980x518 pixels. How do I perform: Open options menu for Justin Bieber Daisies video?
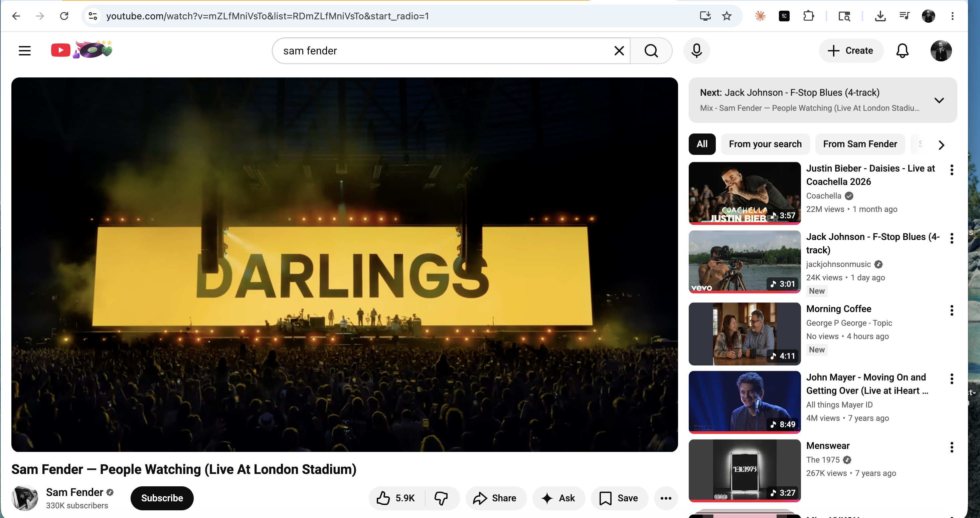point(952,170)
